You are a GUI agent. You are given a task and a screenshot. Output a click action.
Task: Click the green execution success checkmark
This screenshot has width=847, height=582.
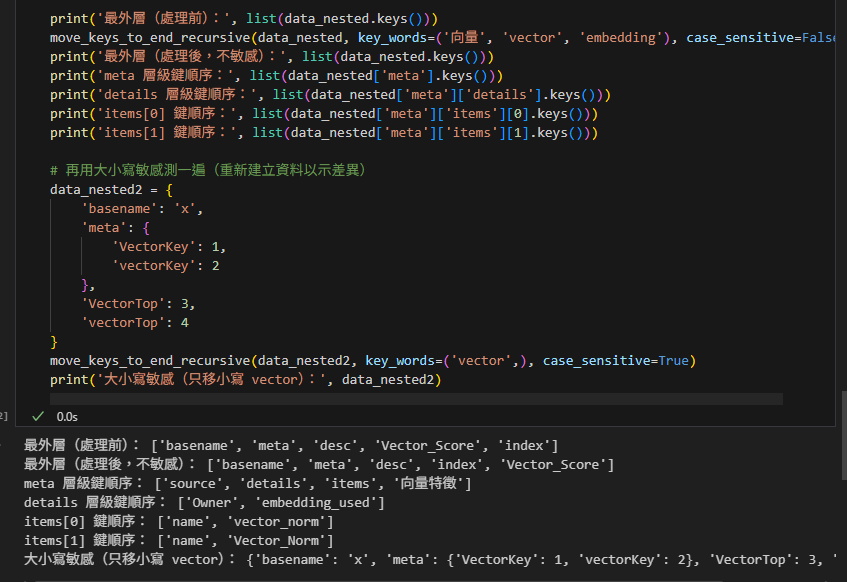point(38,416)
